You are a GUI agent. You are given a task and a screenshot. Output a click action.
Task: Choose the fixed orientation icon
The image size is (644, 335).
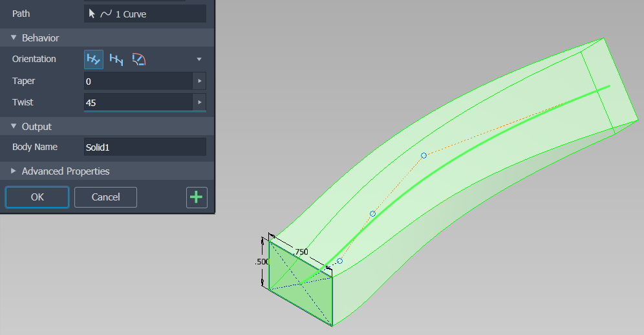point(116,59)
